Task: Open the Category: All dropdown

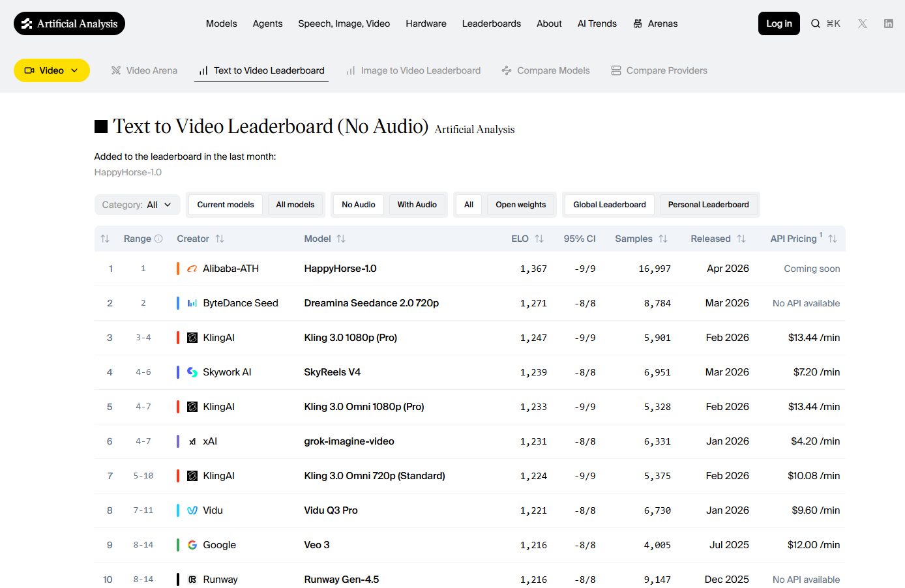Action: pyautogui.click(x=137, y=205)
